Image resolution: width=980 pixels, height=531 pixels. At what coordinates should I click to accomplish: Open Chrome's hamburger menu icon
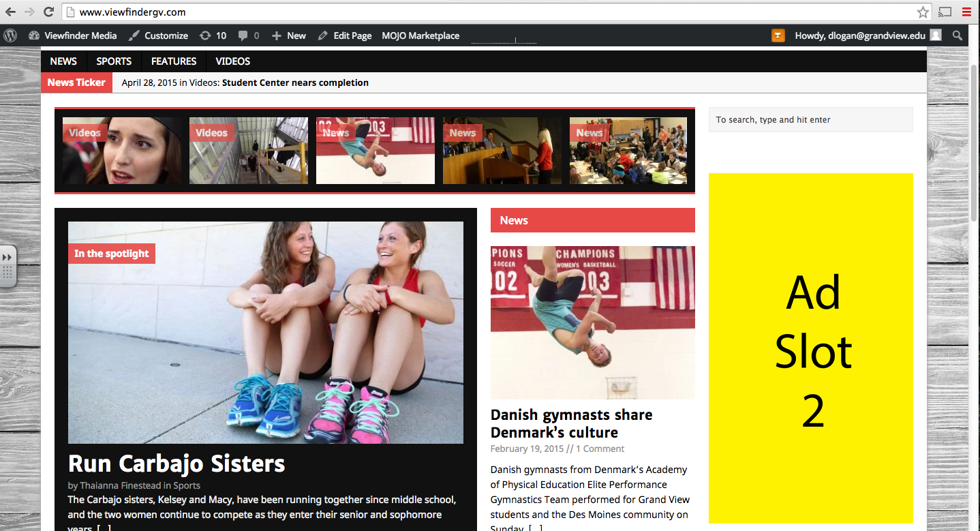966,12
